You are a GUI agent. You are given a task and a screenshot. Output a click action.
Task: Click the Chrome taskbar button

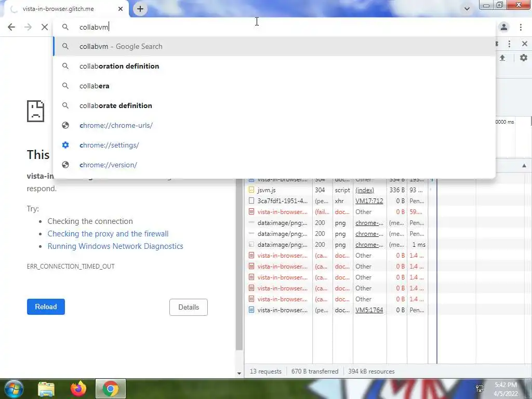tap(111, 389)
